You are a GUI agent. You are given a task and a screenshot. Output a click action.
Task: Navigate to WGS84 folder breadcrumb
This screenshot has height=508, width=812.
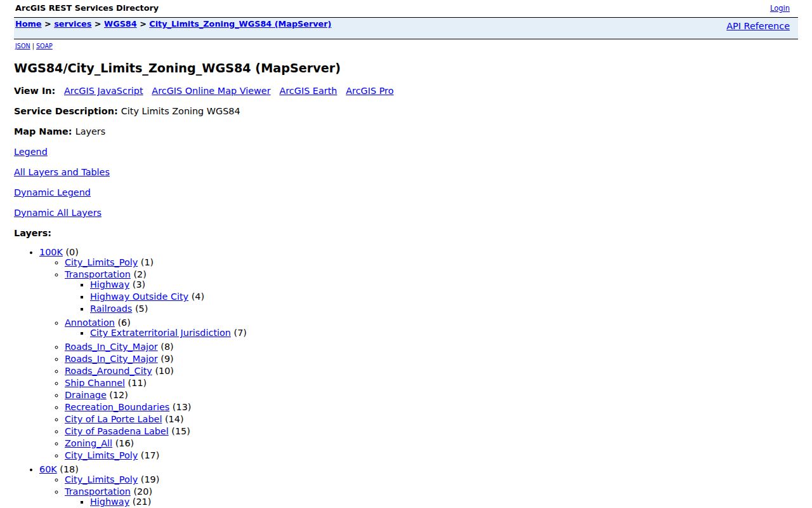(x=120, y=24)
